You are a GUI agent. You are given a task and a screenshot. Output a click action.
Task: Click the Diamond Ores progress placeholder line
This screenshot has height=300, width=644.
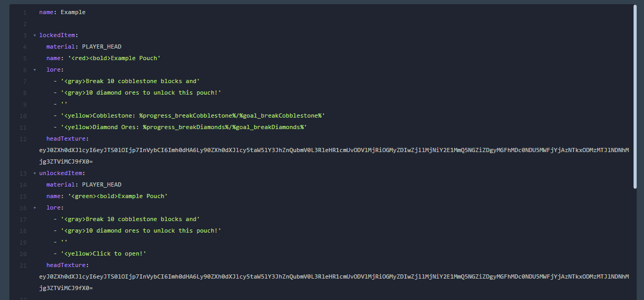(183, 128)
